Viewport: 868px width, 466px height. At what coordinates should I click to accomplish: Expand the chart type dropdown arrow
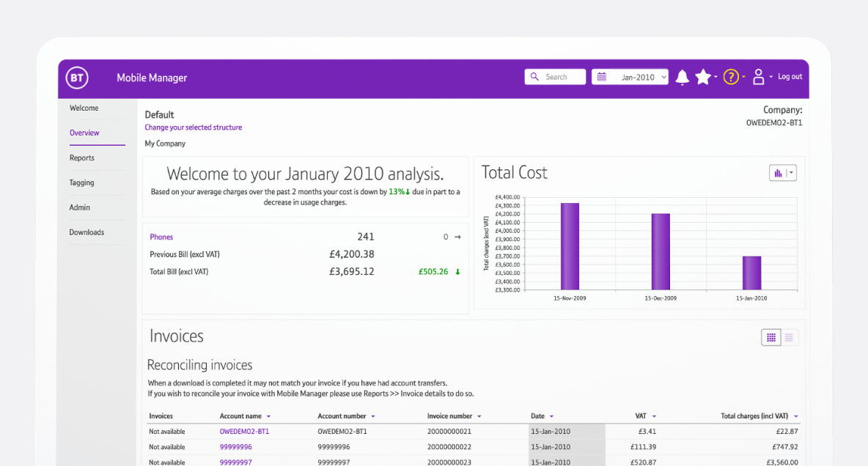coord(791,173)
